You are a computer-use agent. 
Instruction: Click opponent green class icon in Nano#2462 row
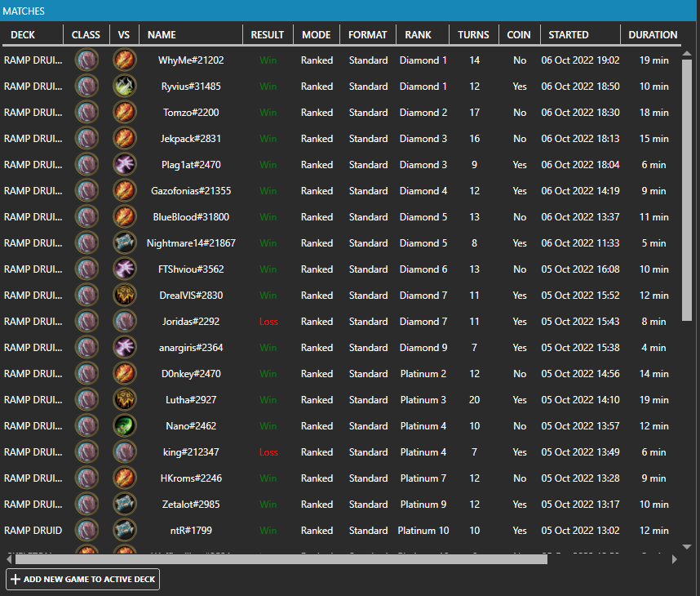(125, 426)
